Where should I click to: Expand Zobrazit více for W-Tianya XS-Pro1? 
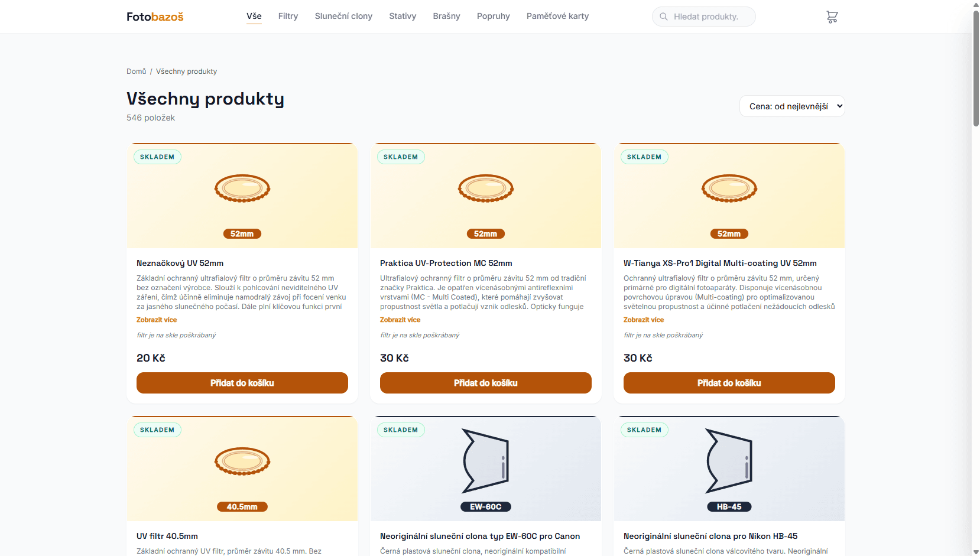tap(644, 320)
